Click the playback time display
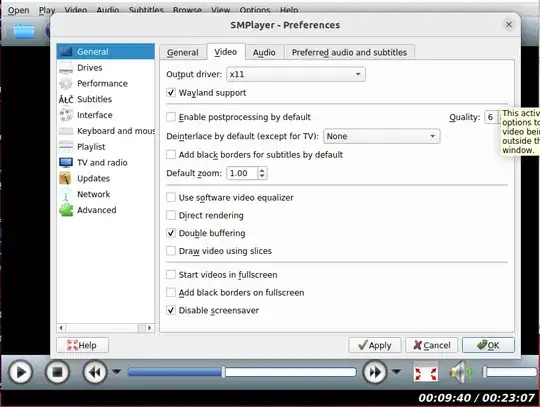 (x=477, y=398)
